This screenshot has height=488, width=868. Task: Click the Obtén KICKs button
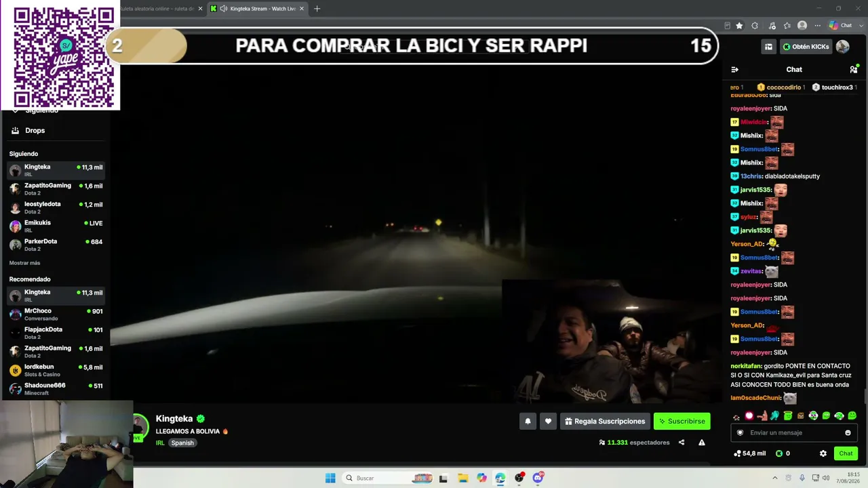click(x=806, y=47)
